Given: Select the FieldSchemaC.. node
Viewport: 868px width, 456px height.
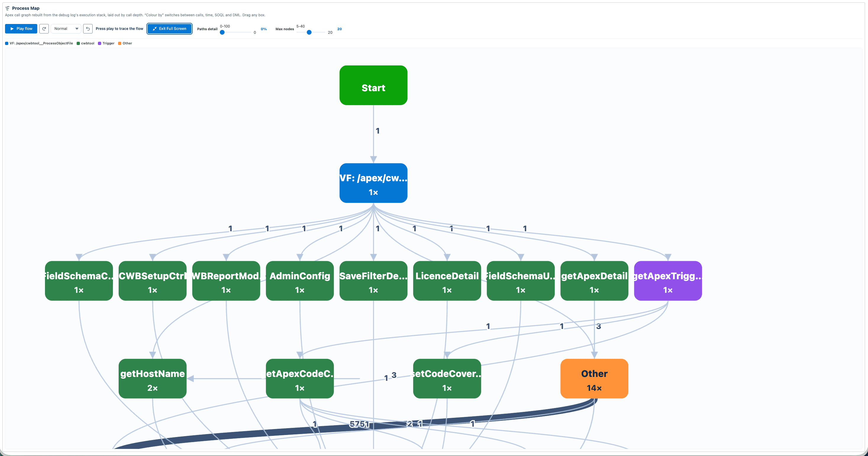Looking at the screenshot, I should tap(79, 281).
